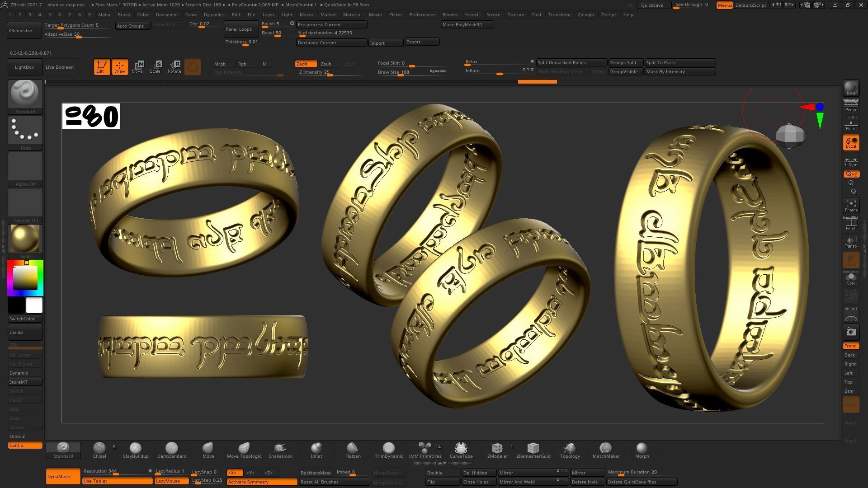Toggle Activate Symmetry button
Image resolution: width=868 pixels, height=488 pixels.
click(262, 482)
